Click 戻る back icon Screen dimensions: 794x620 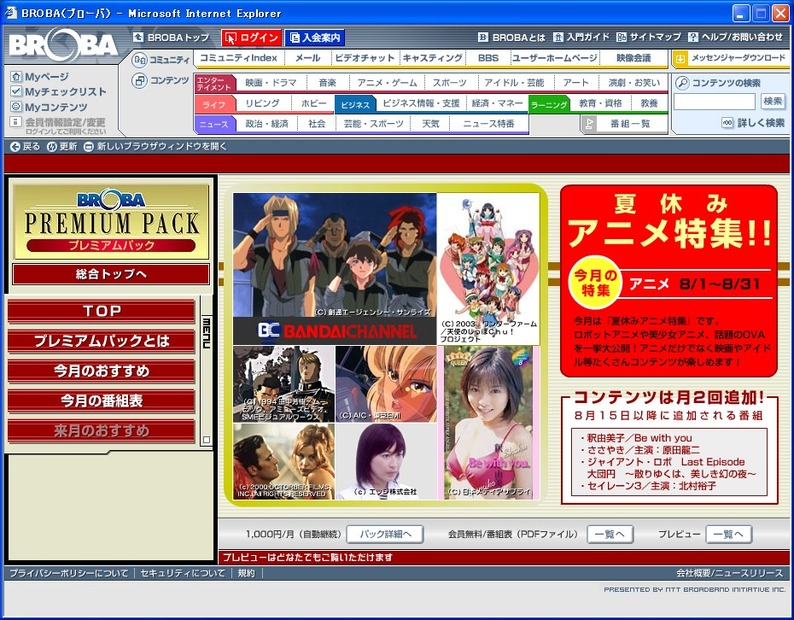point(15,147)
